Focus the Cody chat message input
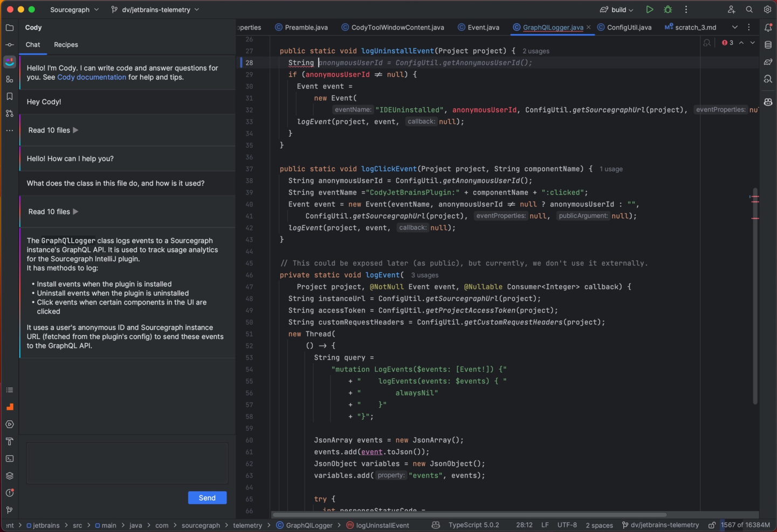 pos(127,464)
